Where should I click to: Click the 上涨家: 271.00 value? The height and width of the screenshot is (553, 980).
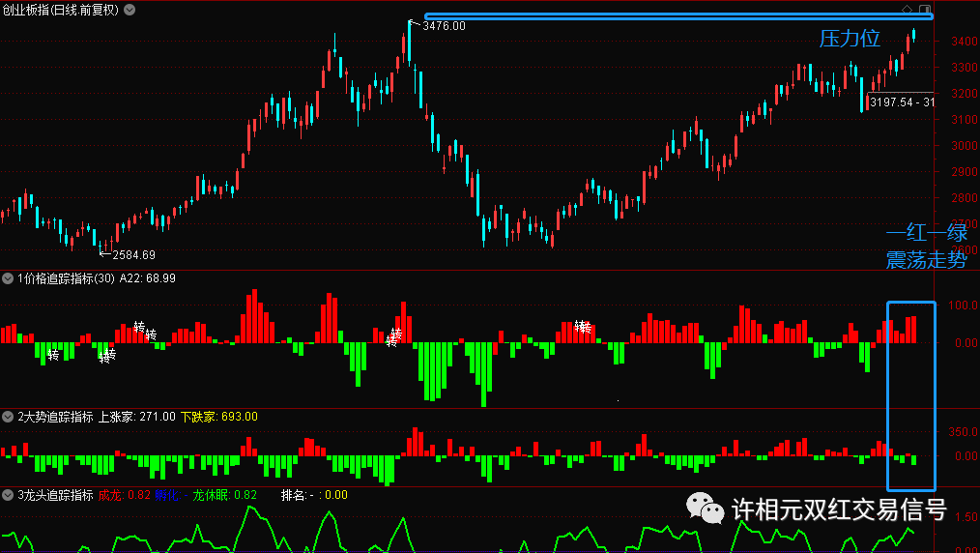(x=137, y=417)
